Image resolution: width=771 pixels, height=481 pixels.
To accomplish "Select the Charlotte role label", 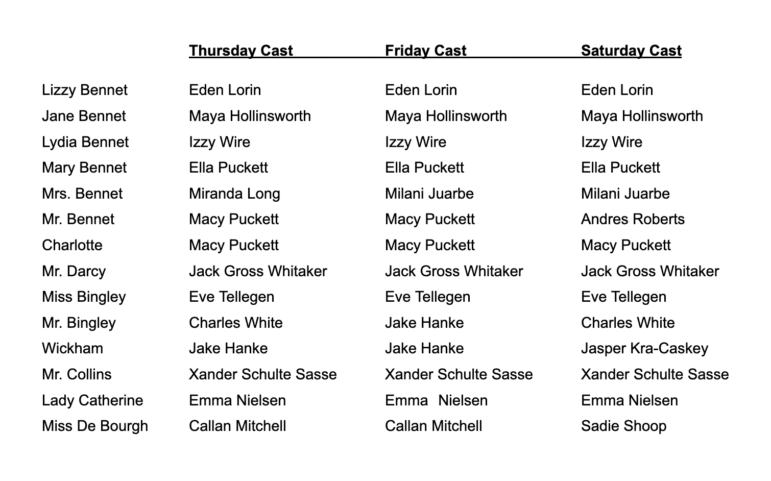I will 72,245.
